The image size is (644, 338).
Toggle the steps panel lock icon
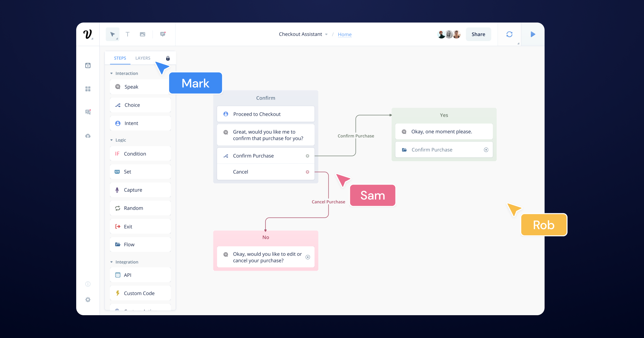point(168,58)
